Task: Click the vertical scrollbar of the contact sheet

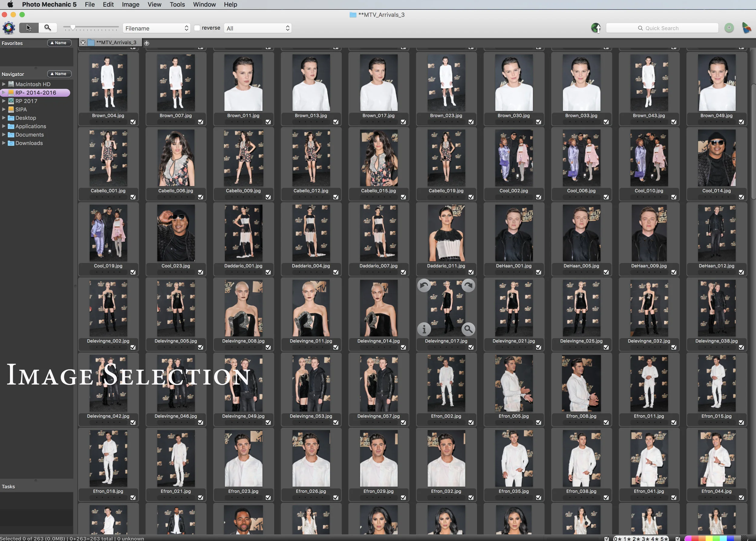Action: (753, 142)
